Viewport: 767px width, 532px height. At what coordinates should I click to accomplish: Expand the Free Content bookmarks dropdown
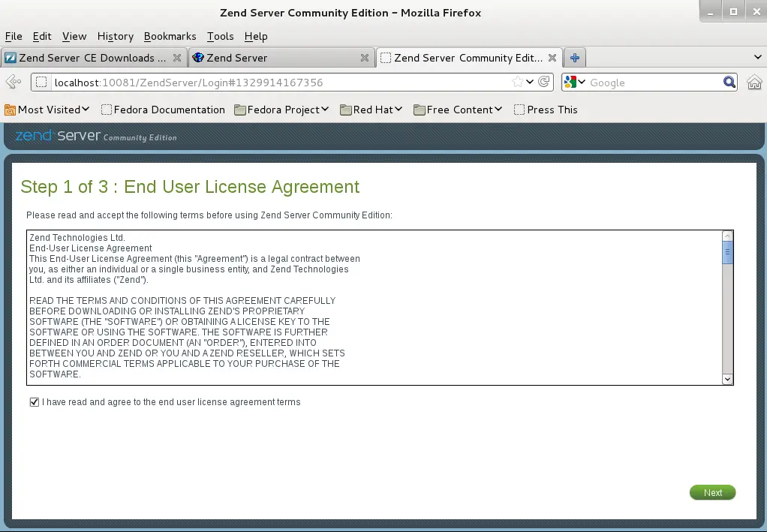tap(498, 109)
